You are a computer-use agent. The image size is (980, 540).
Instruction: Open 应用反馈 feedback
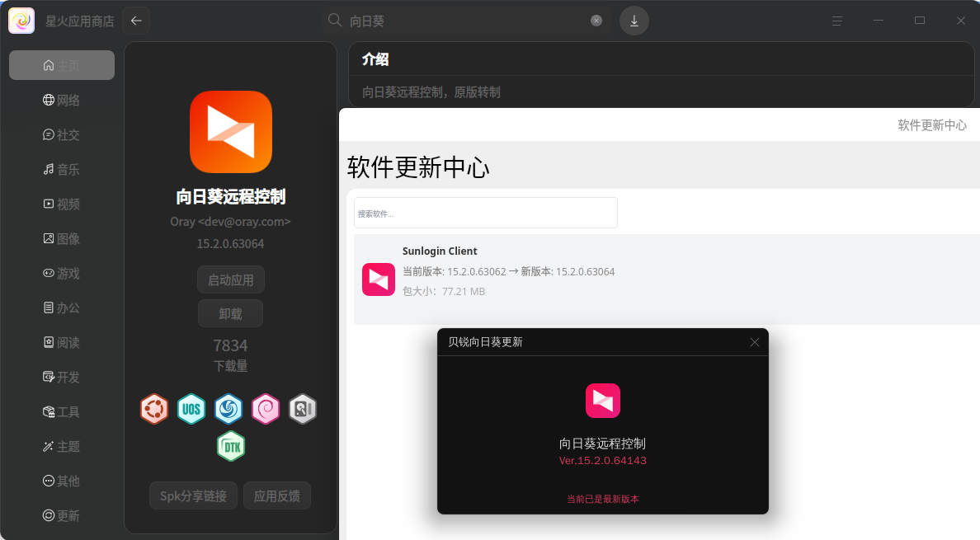[x=277, y=495]
